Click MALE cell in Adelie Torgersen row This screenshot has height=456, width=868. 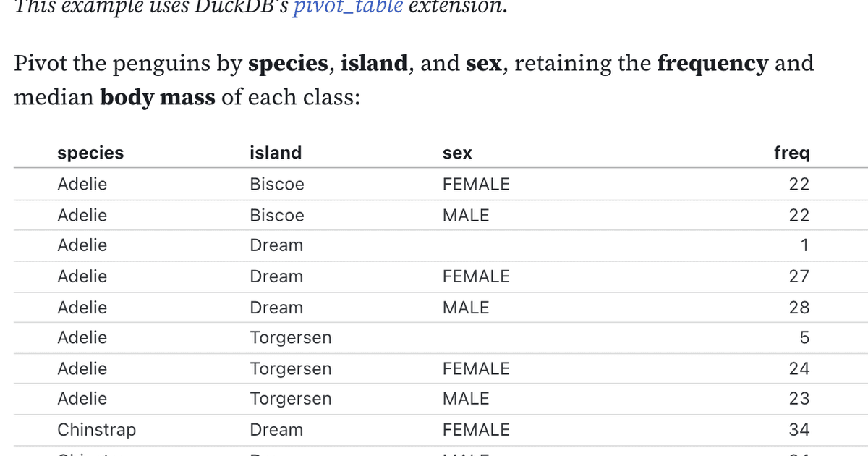tap(466, 399)
